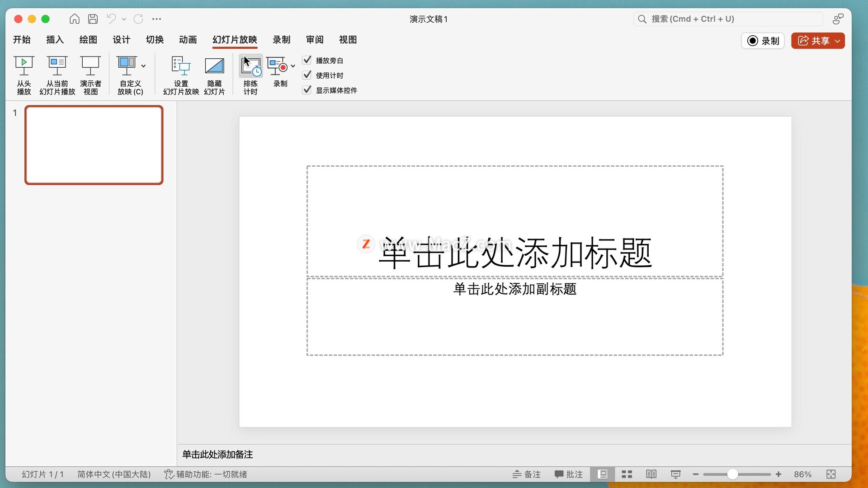Close the window with red button
The width and height of the screenshot is (868, 488).
[19, 19]
